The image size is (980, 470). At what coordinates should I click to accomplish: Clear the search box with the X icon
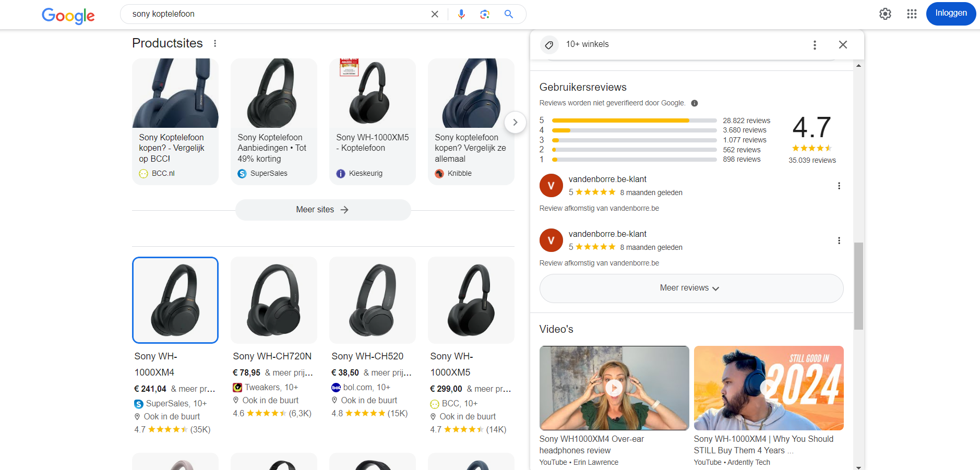point(435,14)
